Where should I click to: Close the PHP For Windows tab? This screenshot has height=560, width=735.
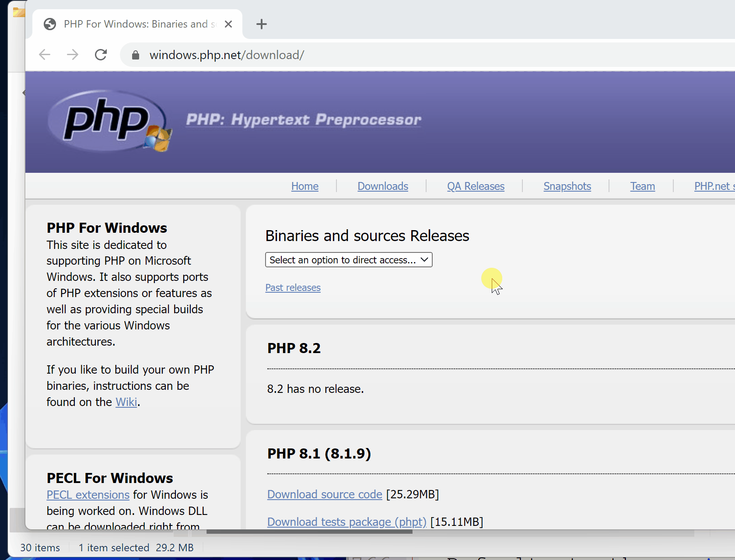228,24
